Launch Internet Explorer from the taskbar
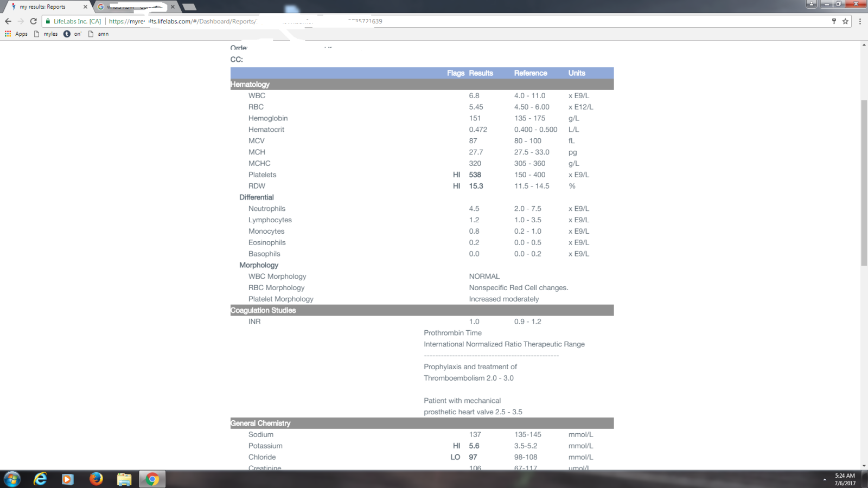The height and width of the screenshot is (488, 868). [x=40, y=479]
